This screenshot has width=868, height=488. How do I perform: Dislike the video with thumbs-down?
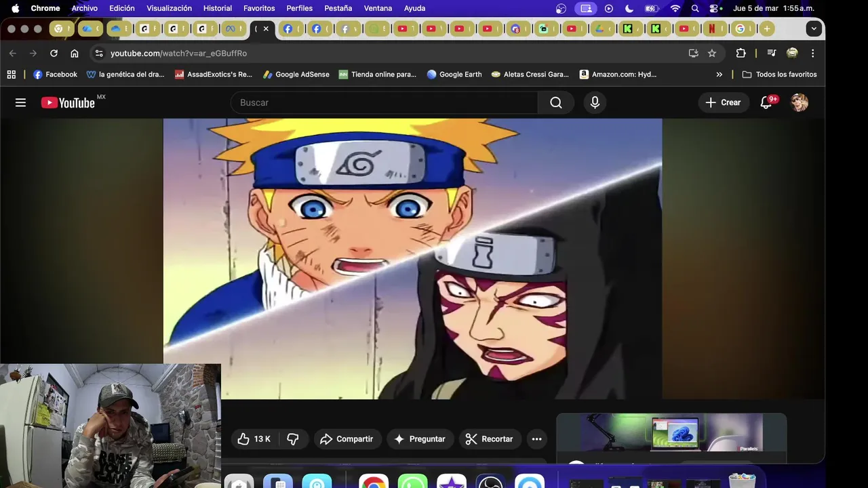[293, 439]
